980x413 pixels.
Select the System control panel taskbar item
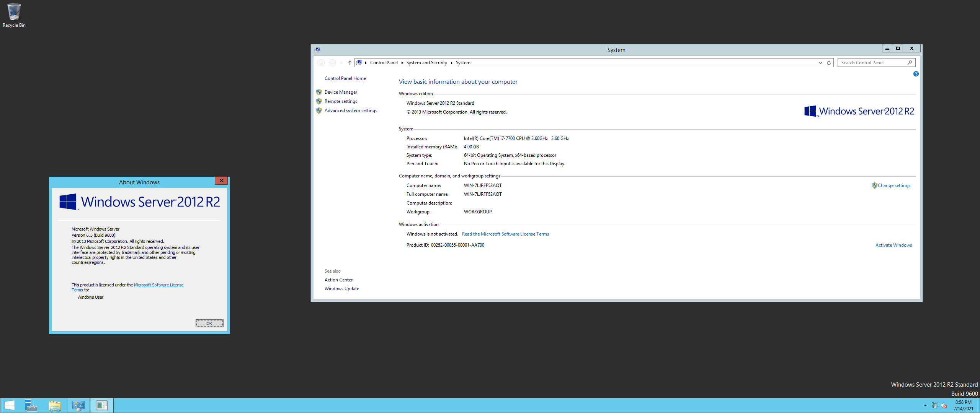[x=78, y=405]
